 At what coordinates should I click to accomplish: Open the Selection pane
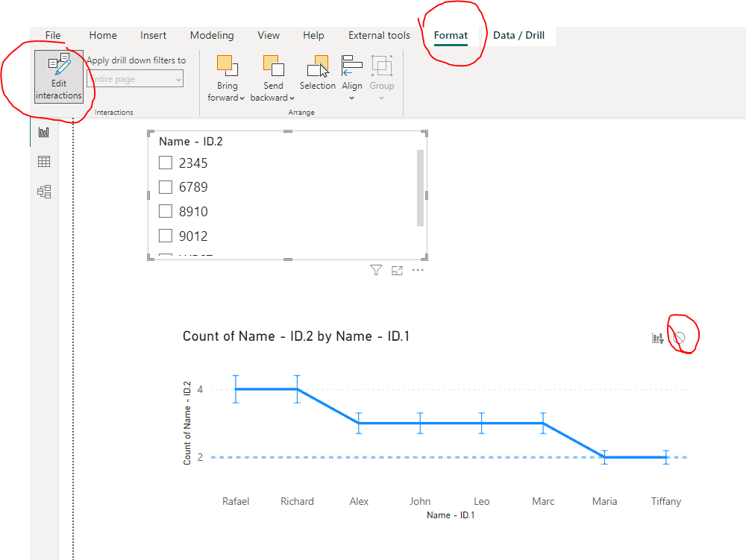pyautogui.click(x=317, y=73)
